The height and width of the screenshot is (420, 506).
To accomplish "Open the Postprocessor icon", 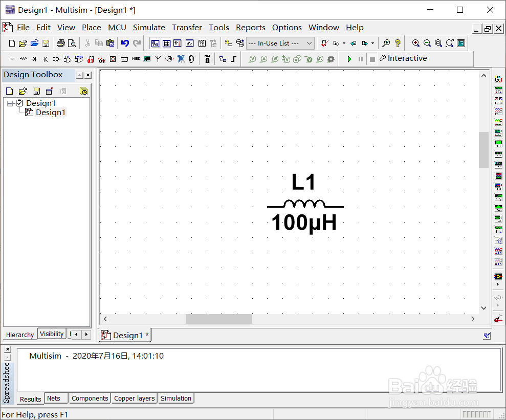I will coord(202,43).
